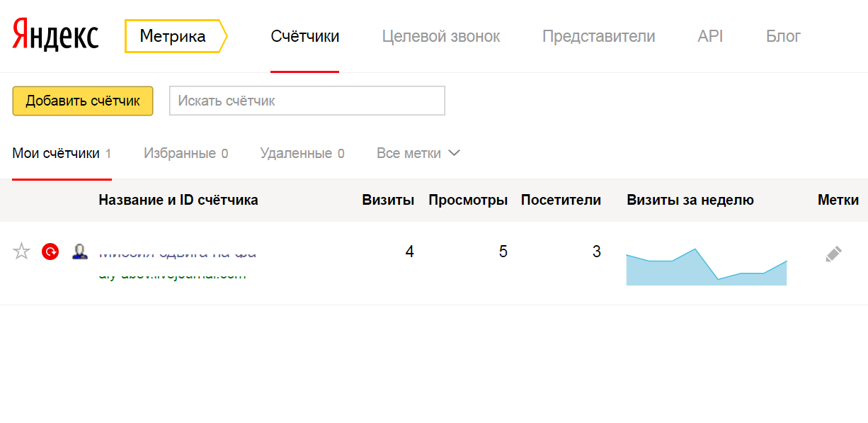Open the Целевой звонок tab
868x423 pixels.
[x=441, y=36]
